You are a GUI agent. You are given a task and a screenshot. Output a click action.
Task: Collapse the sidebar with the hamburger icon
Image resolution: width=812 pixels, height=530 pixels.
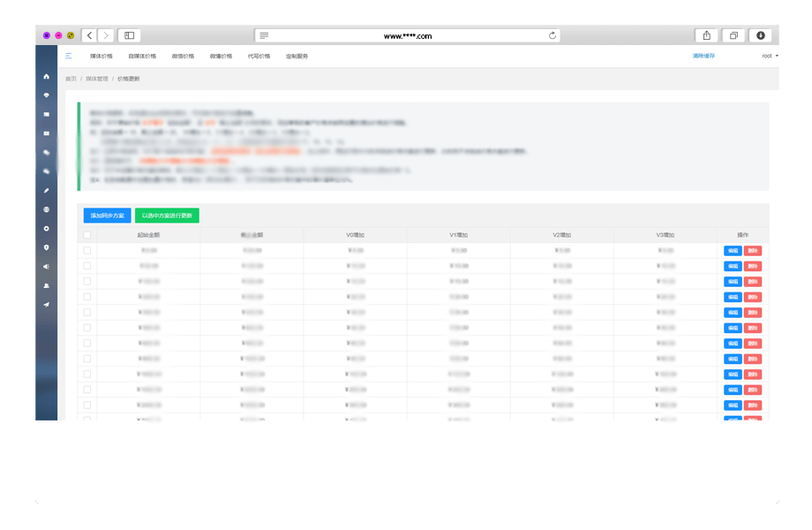pos(69,56)
